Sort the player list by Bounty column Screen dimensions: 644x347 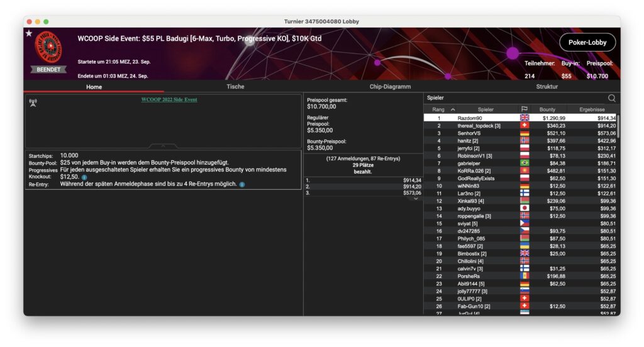547,109
